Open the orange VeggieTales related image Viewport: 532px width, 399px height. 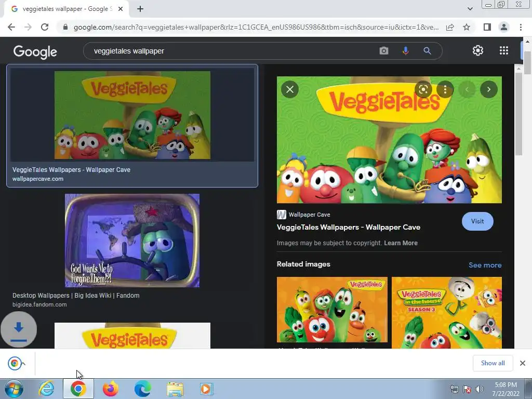click(332, 310)
